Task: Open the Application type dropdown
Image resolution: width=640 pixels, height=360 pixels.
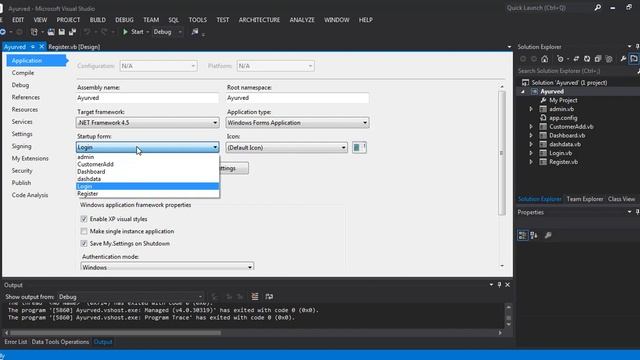Action: tap(297, 122)
